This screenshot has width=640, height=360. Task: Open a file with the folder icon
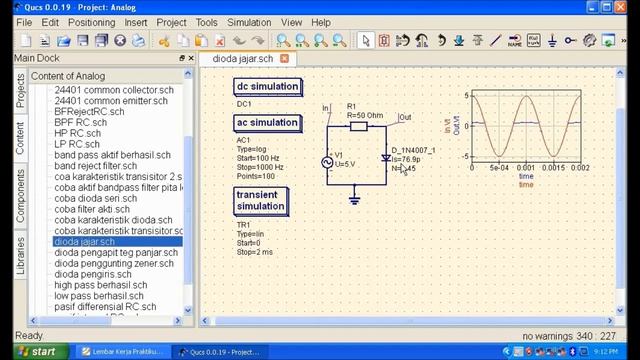click(x=63, y=40)
